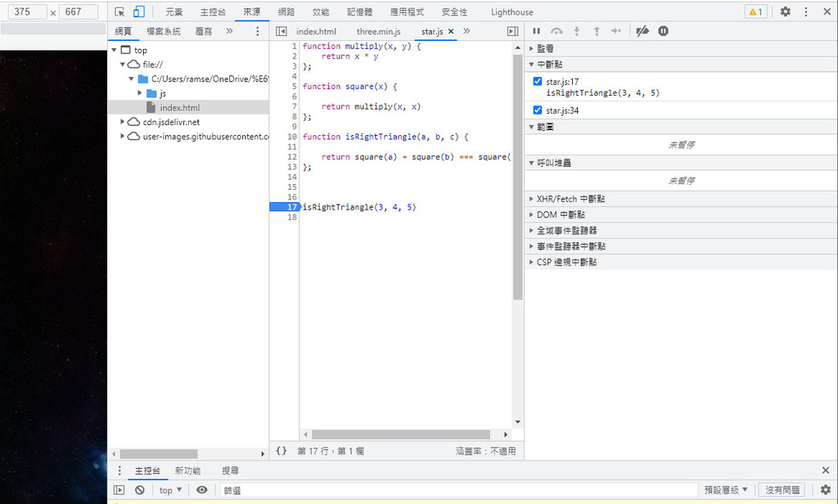The height and width of the screenshot is (504, 838).
Task: Collapse the top frame tree node
Action: pyautogui.click(x=114, y=50)
